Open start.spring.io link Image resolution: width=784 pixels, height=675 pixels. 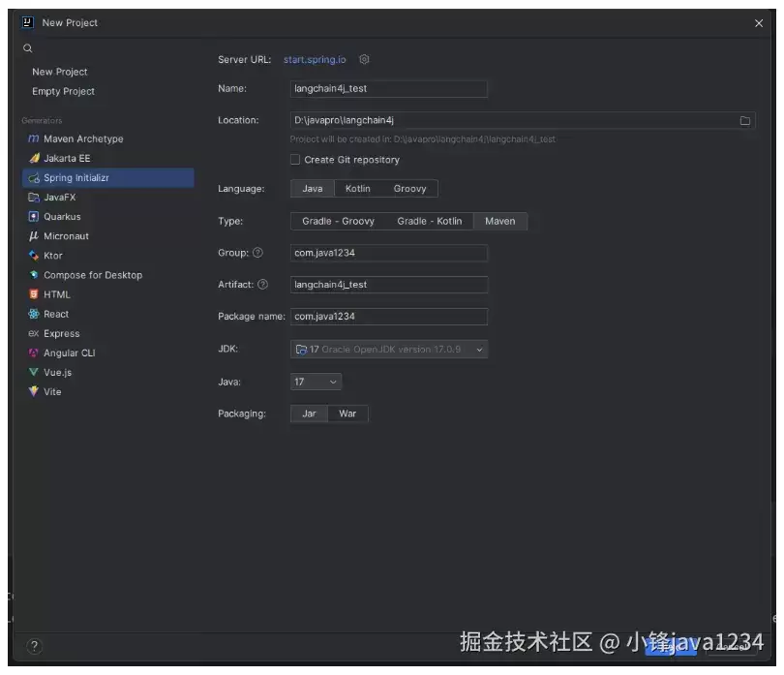click(x=315, y=59)
